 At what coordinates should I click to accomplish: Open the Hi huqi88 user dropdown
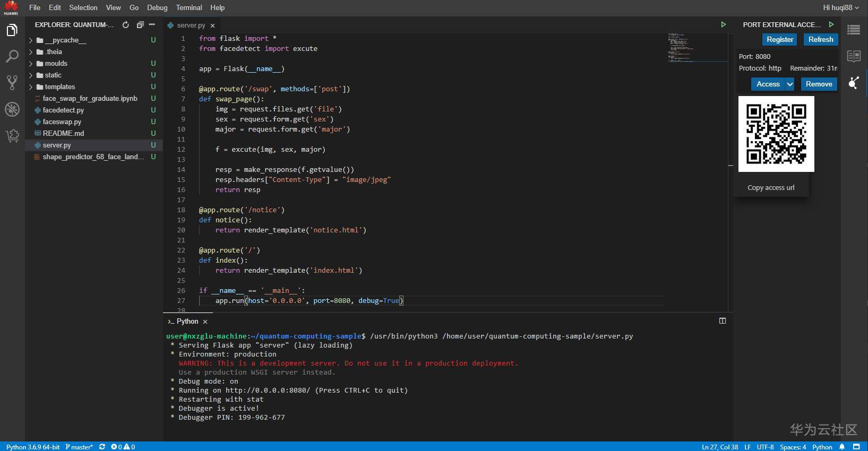coord(840,7)
